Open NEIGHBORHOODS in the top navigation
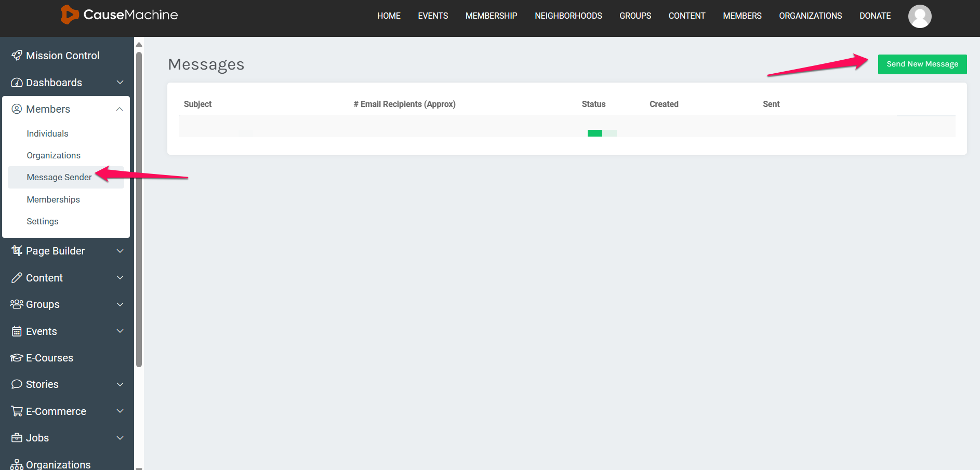 click(x=568, y=16)
